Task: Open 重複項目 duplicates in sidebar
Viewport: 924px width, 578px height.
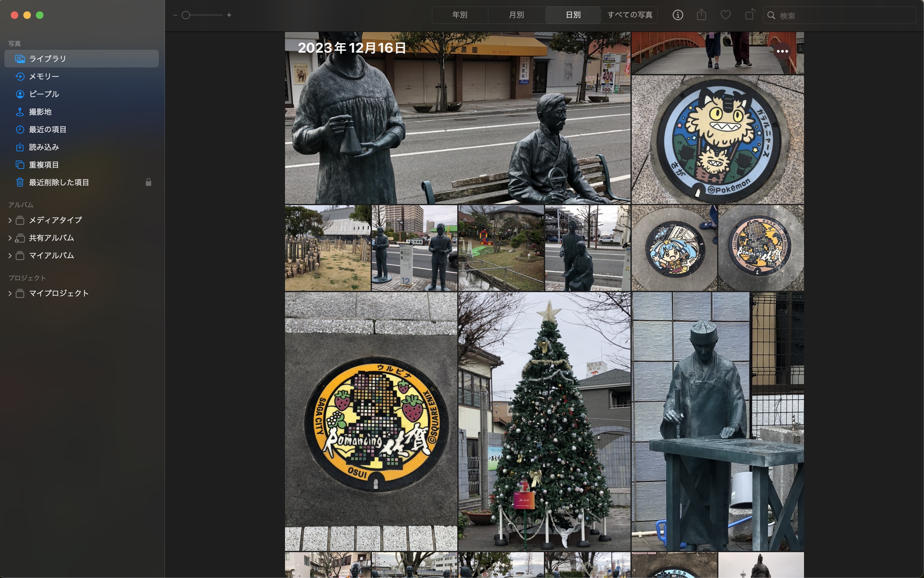Action: (x=44, y=165)
